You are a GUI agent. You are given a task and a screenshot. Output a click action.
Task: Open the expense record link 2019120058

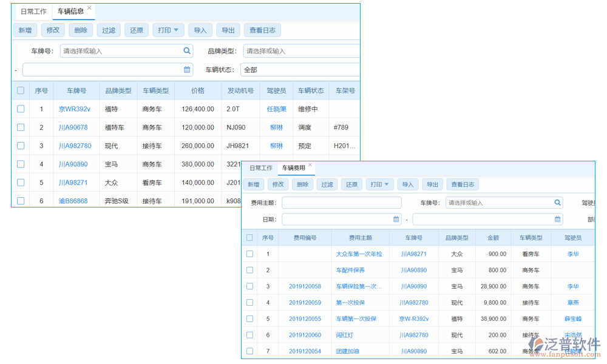coord(305,286)
